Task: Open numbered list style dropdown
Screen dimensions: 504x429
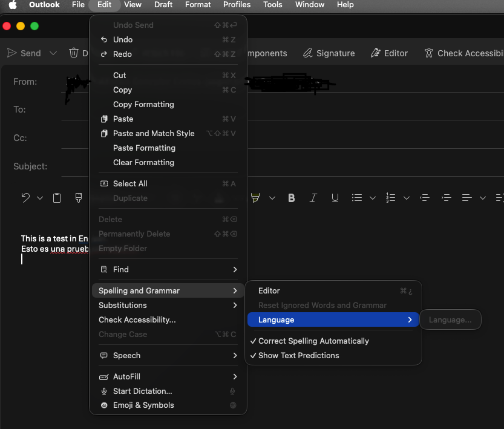Action: (x=407, y=198)
